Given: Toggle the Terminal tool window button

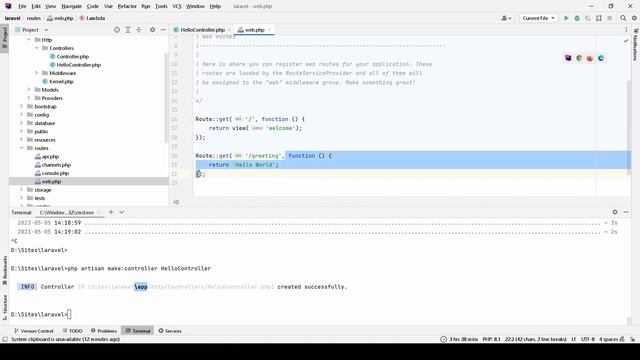Looking at the screenshot, I should [x=138, y=331].
